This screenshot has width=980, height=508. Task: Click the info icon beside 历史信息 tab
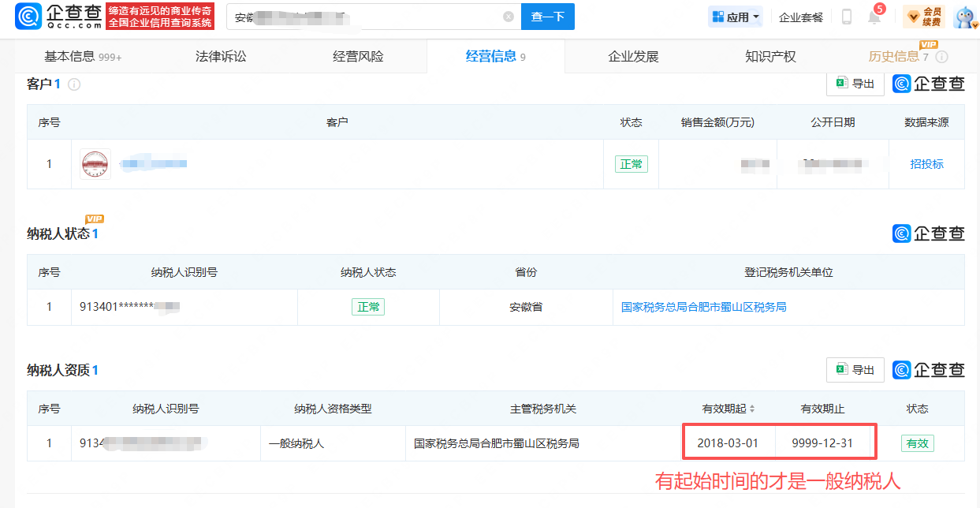(941, 57)
